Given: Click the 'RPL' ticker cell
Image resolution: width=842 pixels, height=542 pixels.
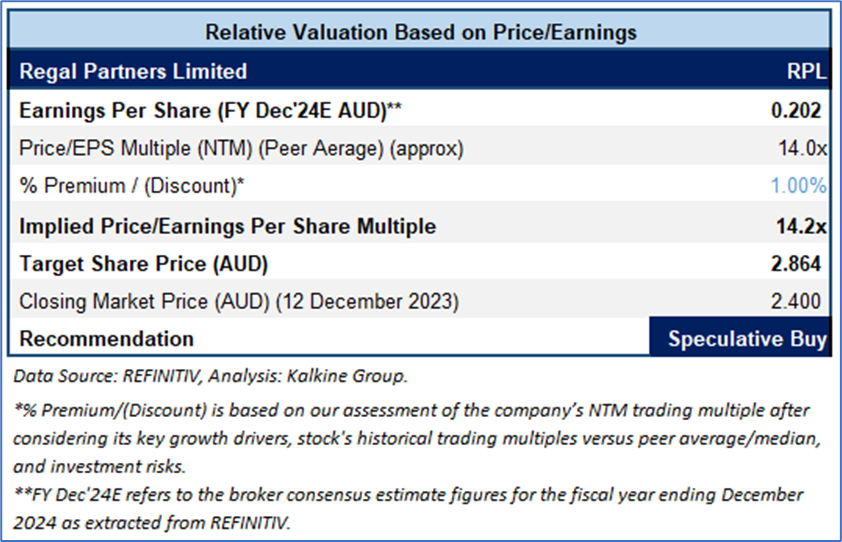Looking at the screenshot, I should (807, 71).
